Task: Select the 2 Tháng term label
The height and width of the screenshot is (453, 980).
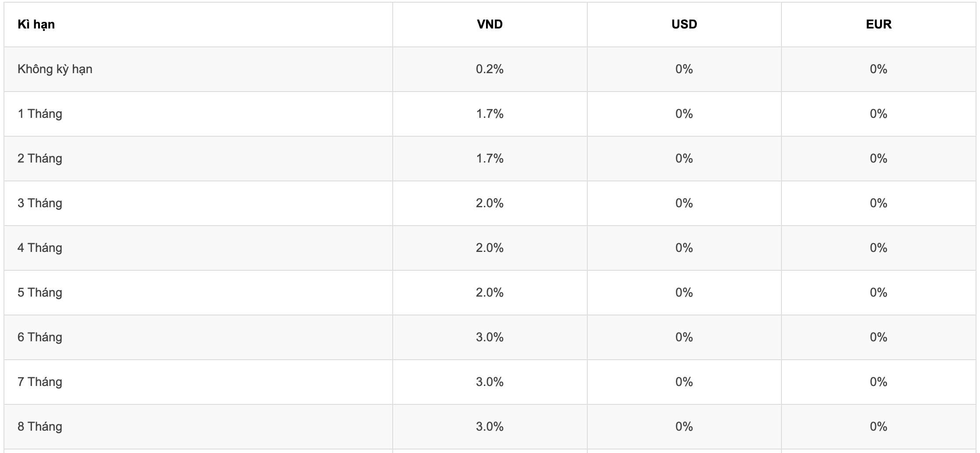Action: [x=40, y=159]
